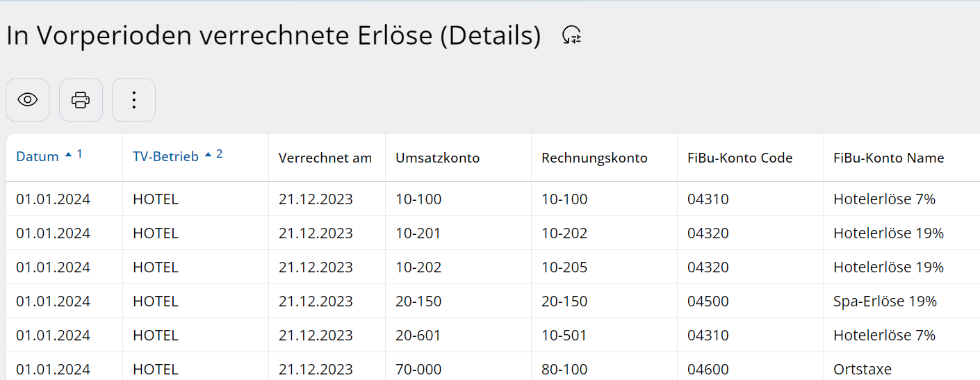Screen dimensions: 980x380
Task: Click the Umsatzkonto column header
Action: (x=438, y=158)
